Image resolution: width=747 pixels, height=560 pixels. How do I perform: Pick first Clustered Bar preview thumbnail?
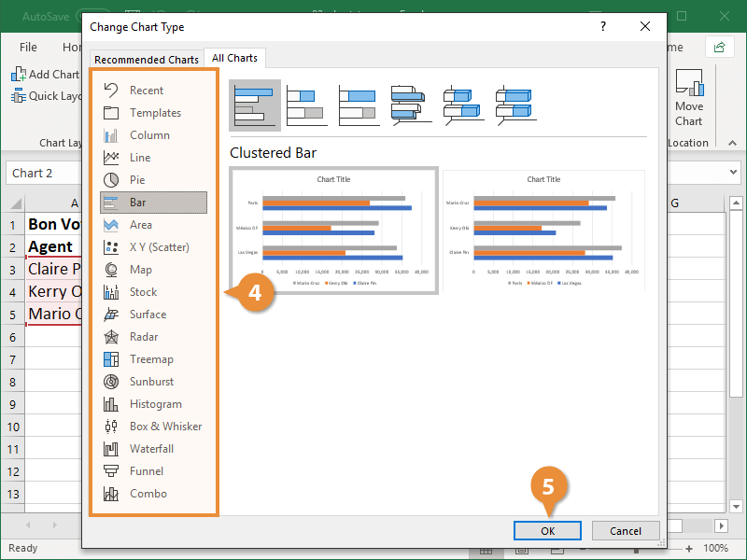tap(334, 231)
